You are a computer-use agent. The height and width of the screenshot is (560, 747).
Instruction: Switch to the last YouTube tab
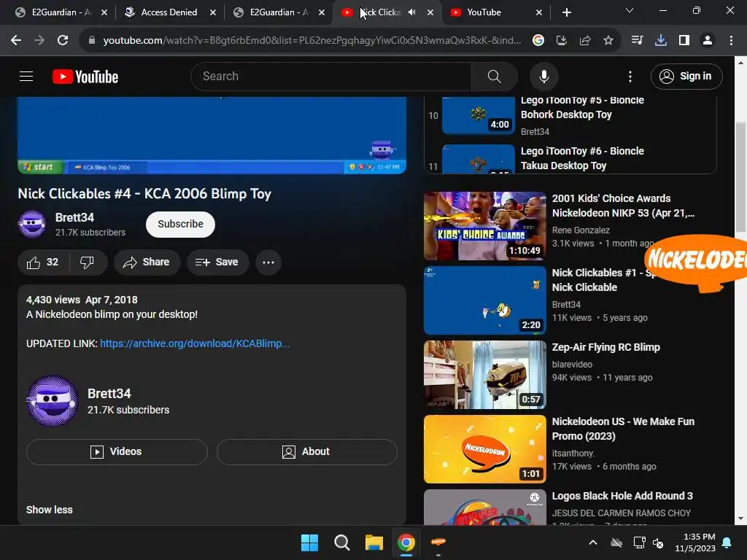tap(497, 12)
